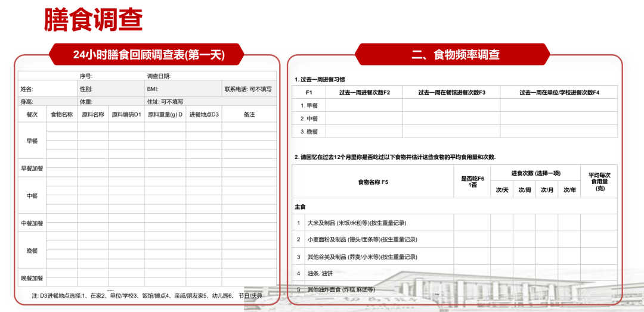The image size is (644, 312).
Task: Select the 24小时膳食回顾调查表(第一天) banner
Action: pyautogui.click(x=148, y=55)
